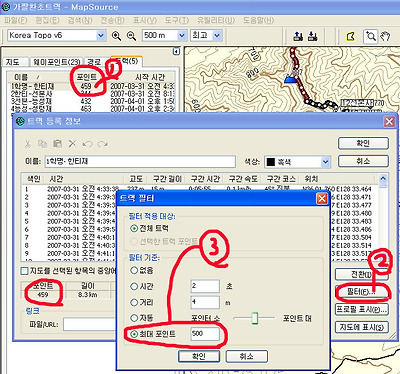Click the 이름 track name field
The image size is (400, 374).
140,161
